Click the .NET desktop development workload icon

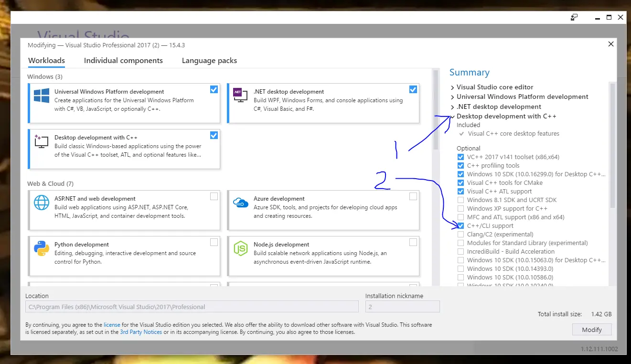tap(240, 95)
